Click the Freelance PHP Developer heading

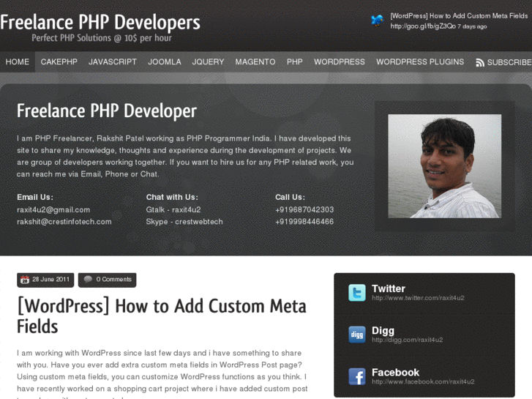pos(107,111)
